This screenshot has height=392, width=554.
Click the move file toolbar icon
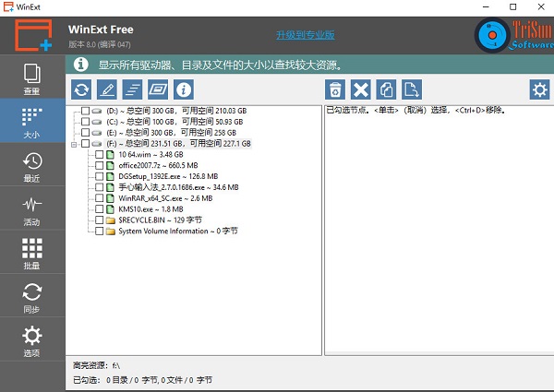pyautogui.click(x=412, y=89)
